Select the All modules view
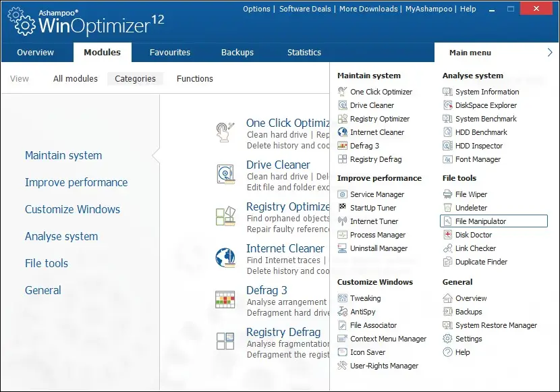This screenshot has width=560, height=392. [76, 78]
